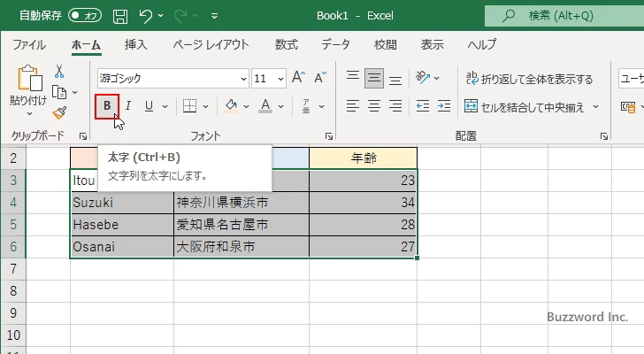Open the 挿入 (Insert) tab
This screenshot has width=644, height=354.
(135, 44)
